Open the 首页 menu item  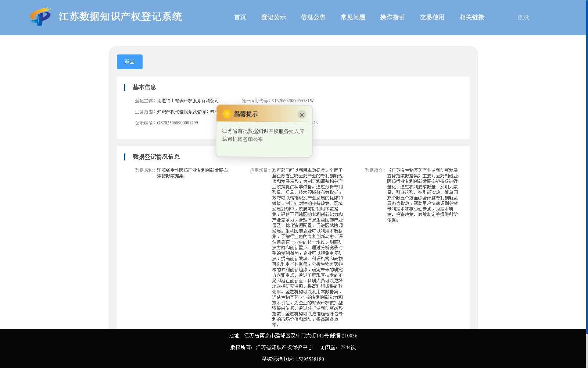pyautogui.click(x=240, y=17)
